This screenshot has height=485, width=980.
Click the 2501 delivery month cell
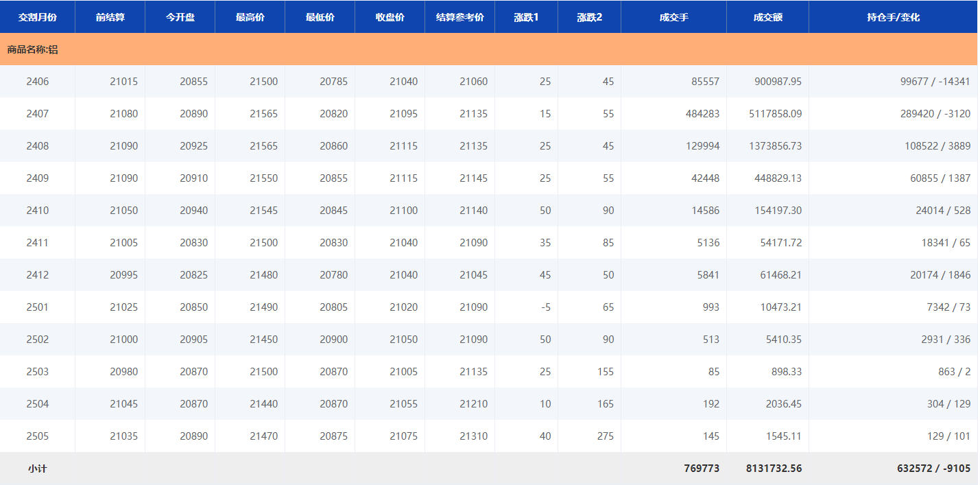38,307
